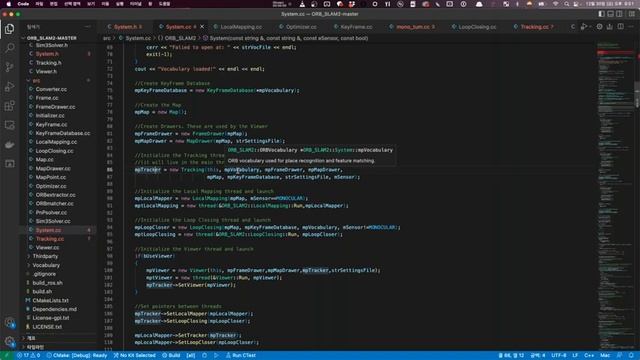Click the errors and warnings count in status bar
The height and width of the screenshot is (360, 640).
(28, 356)
